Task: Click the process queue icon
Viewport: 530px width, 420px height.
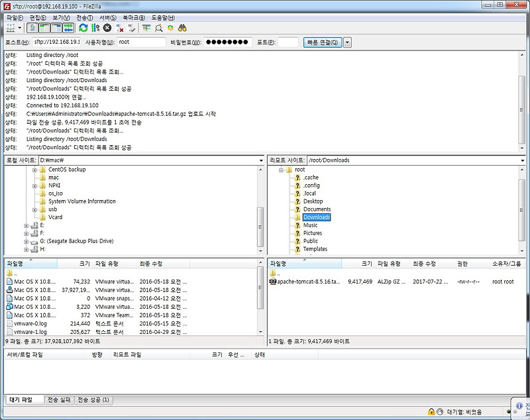Action: tap(96, 28)
